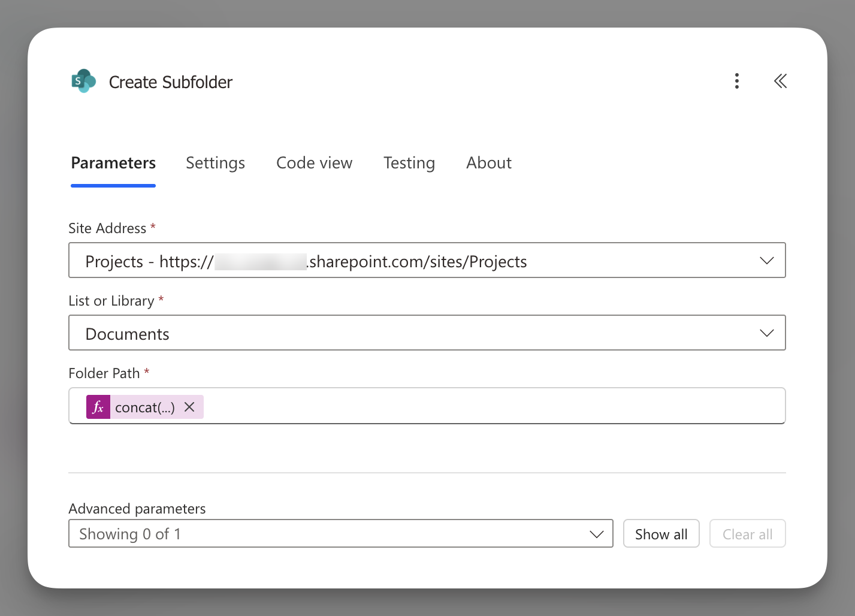Viewport: 855px width, 616px height.
Task: Switch to the Parameters tab
Action: [x=113, y=163]
